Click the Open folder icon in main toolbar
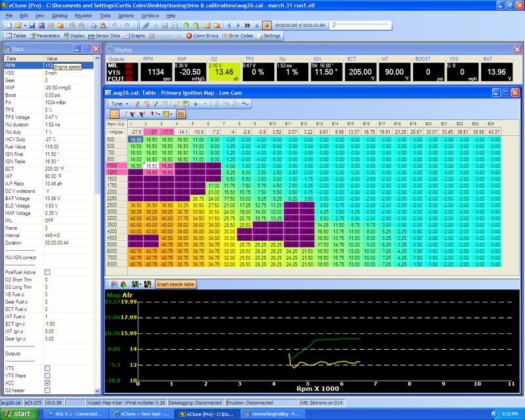Image resolution: width=525 pixels, height=420 pixels. 18,26
